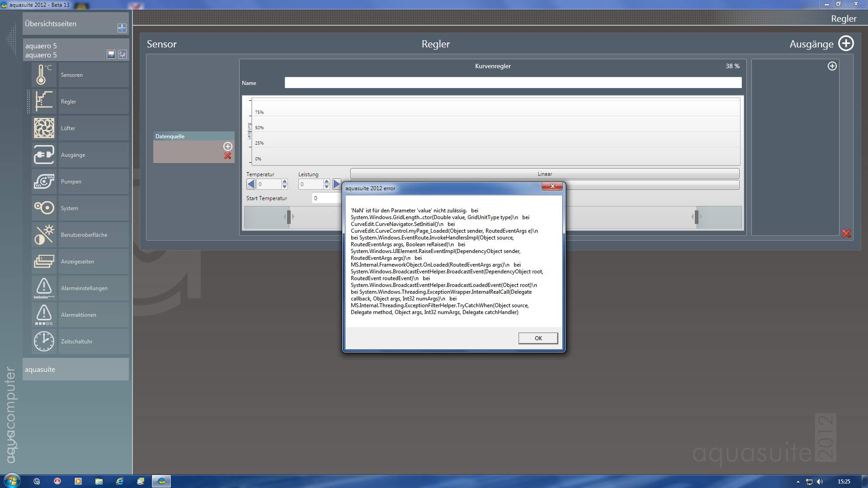Open Benutzeroberfläche brightness icon
This screenshot has height=488, width=868.
(44, 235)
